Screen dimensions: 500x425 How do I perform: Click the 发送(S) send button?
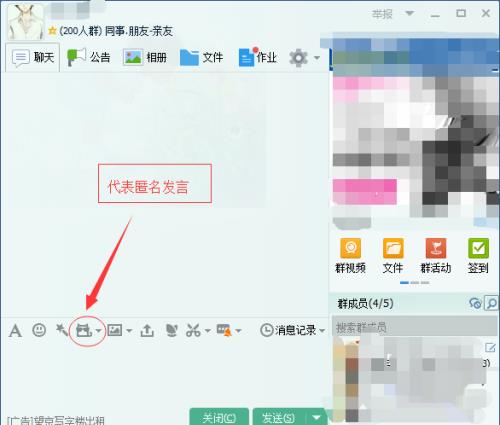click(x=279, y=417)
